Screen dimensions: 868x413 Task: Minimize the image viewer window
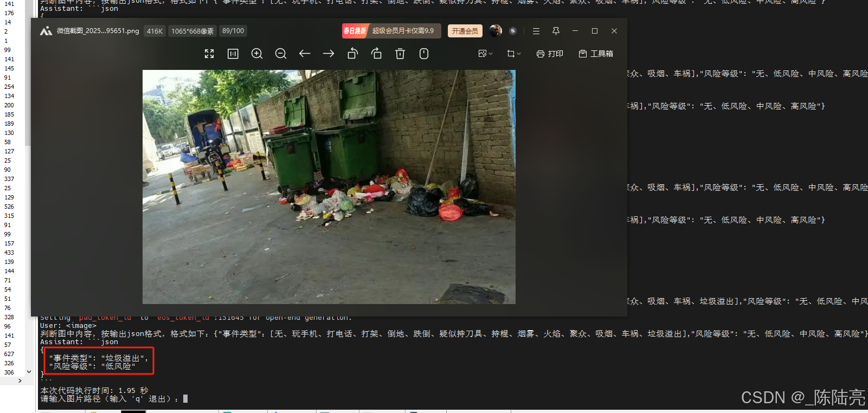pyautogui.click(x=575, y=31)
